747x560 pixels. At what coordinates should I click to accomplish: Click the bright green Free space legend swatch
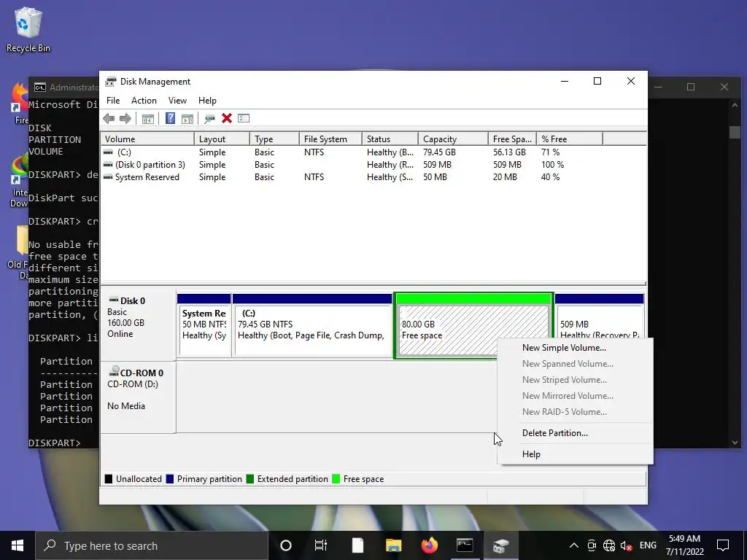[336, 479]
